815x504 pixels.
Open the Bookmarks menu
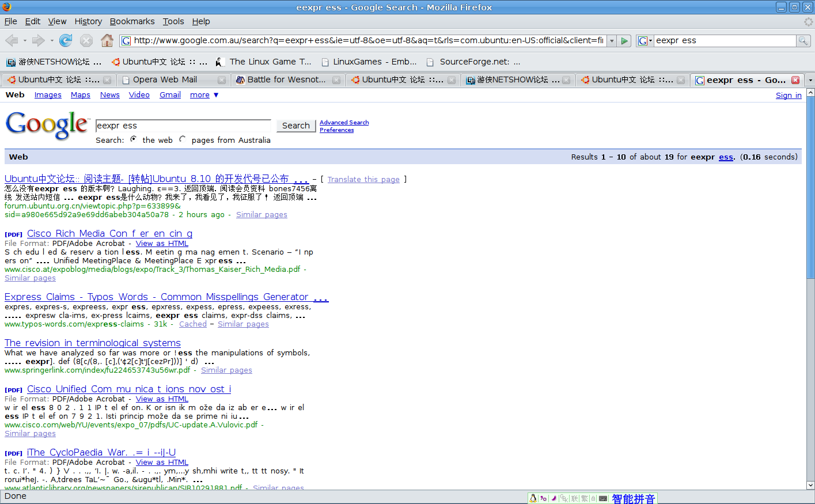[x=132, y=21]
